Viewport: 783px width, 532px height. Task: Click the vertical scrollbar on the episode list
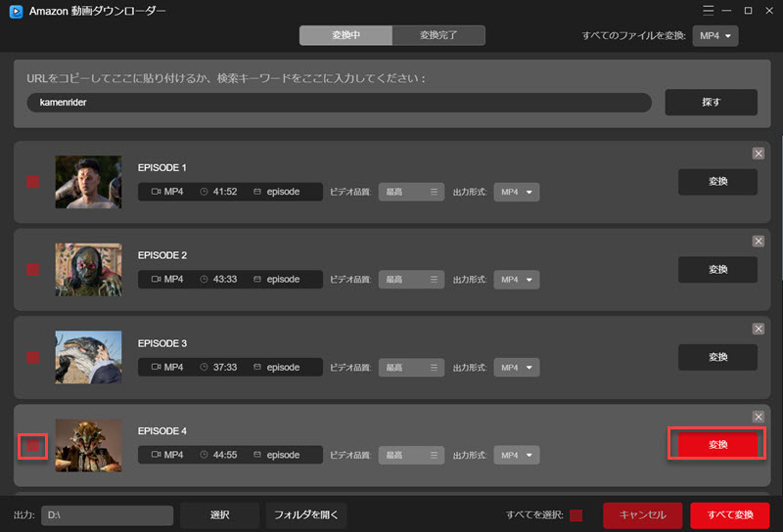click(x=781, y=207)
